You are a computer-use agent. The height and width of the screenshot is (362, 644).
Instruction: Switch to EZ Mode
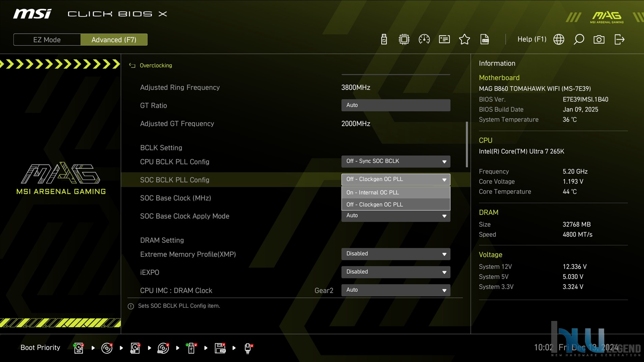47,39
